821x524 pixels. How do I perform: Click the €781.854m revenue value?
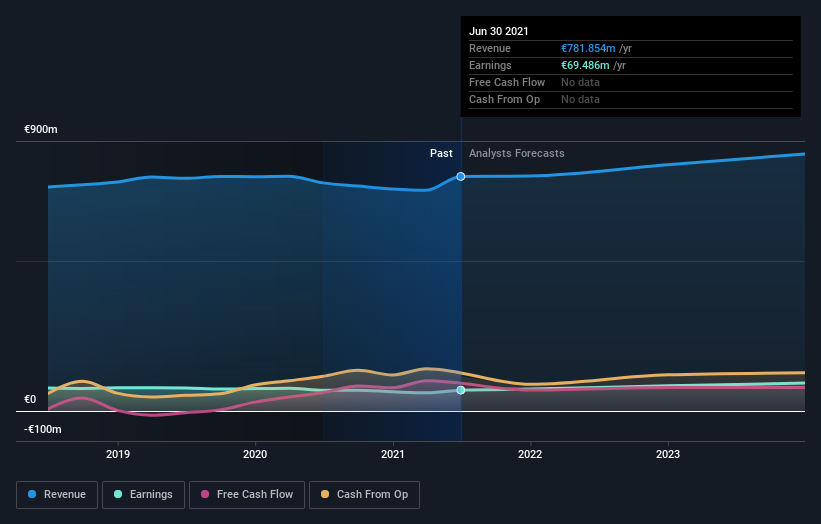pos(588,48)
